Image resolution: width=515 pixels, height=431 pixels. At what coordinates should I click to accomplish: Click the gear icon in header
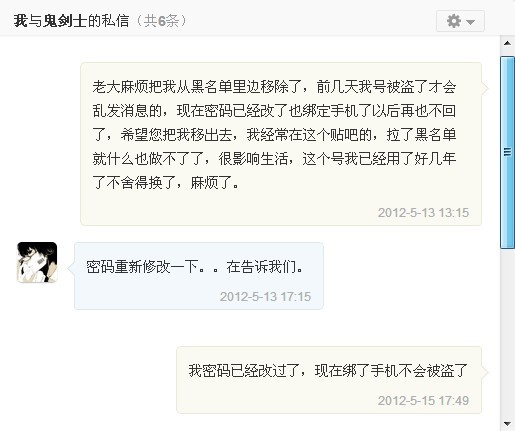point(453,21)
